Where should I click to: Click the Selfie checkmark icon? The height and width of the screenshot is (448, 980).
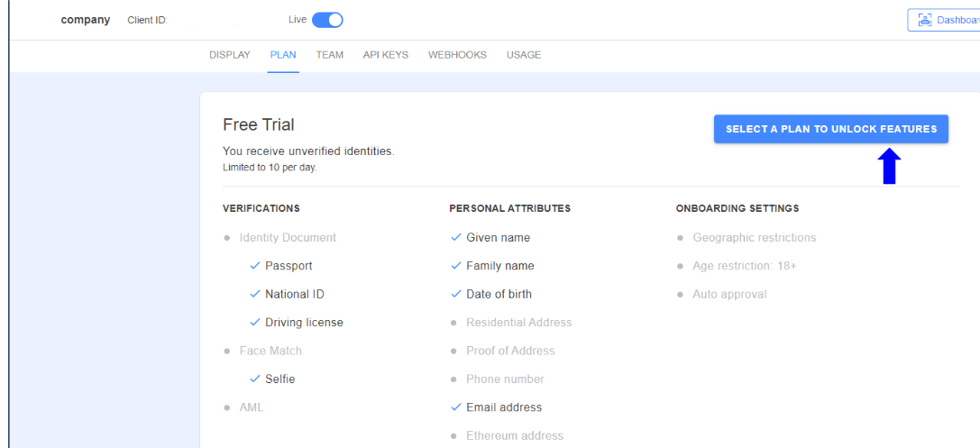tap(254, 379)
